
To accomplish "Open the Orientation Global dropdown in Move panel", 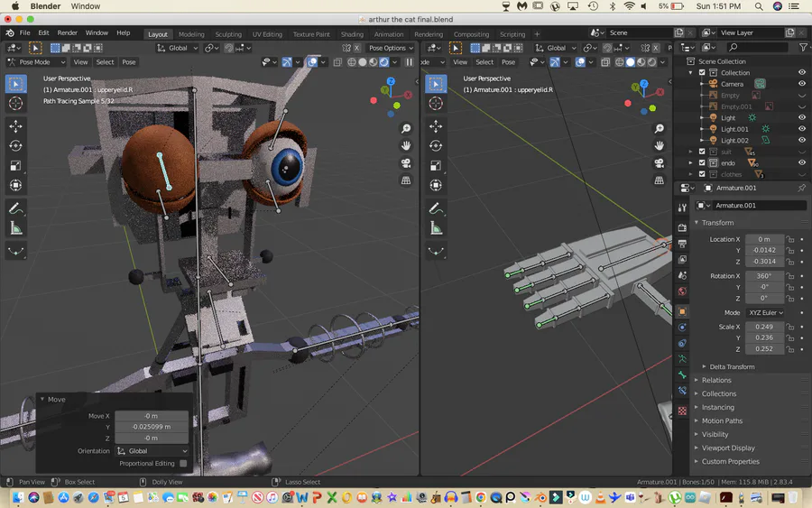I will click(152, 451).
